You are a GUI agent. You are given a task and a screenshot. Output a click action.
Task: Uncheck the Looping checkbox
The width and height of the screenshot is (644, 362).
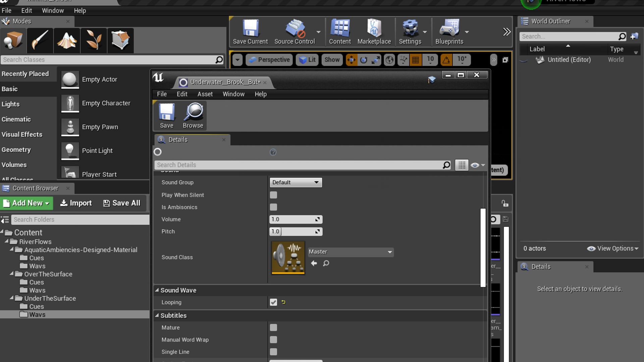pyautogui.click(x=273, y=302)
